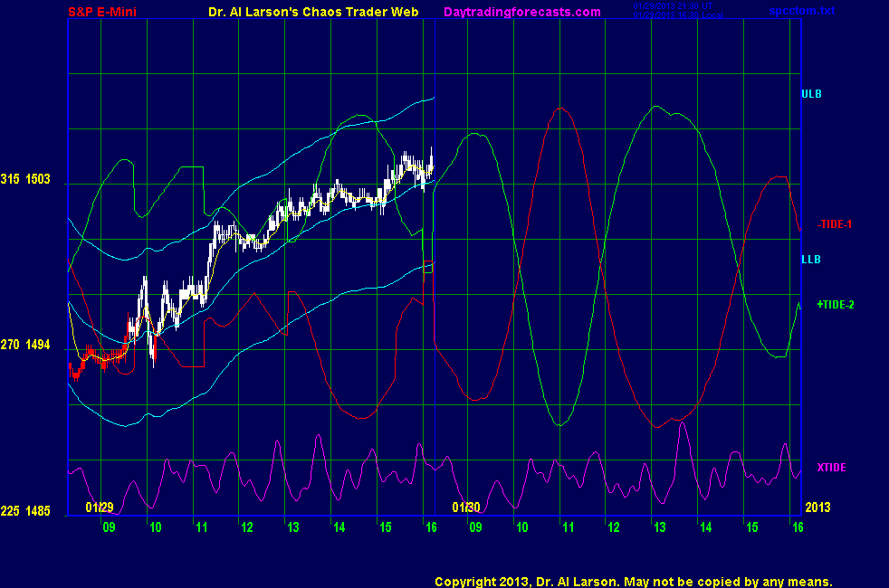Click the 315 1503 price axis label

[x=25, y=179]
